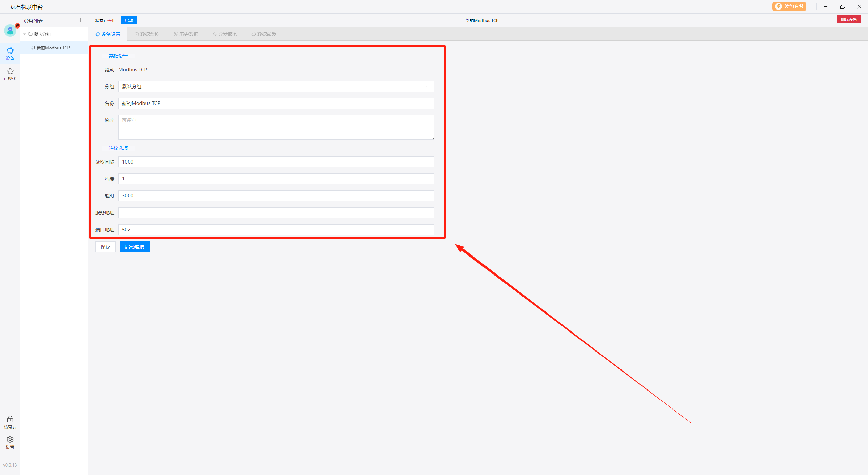The height and width of the screenshot is (475, 868).
Task: Open the 私有云 private cloud lock icon
Action: [10, 422]
